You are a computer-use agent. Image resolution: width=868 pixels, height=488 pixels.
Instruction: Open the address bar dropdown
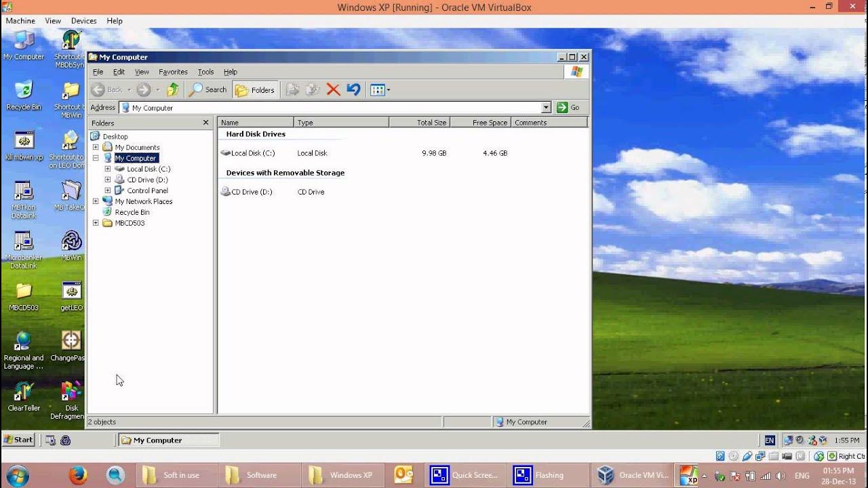[546, 108]
